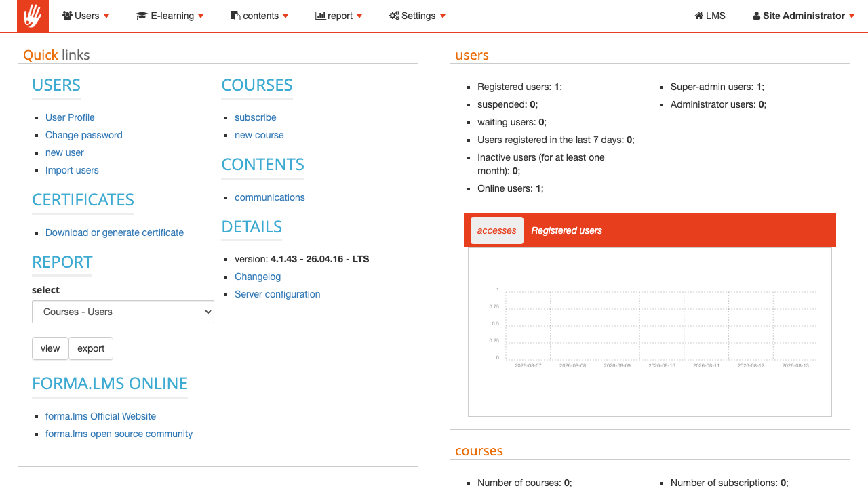Open the Users menu
The height and width of the screenshot is (488, 868).
click(x=85, y=16)
